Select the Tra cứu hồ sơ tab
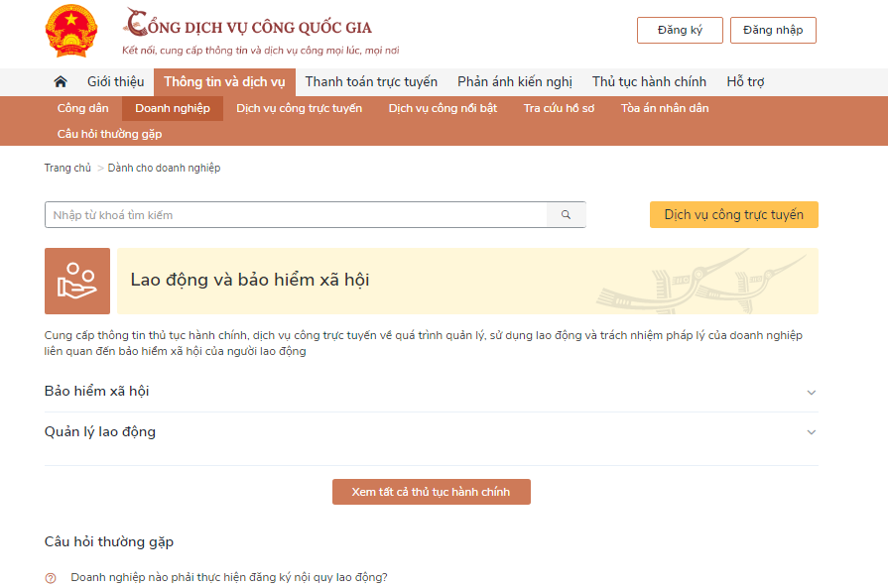Screen dimensions: 888x588 (559, 108)
